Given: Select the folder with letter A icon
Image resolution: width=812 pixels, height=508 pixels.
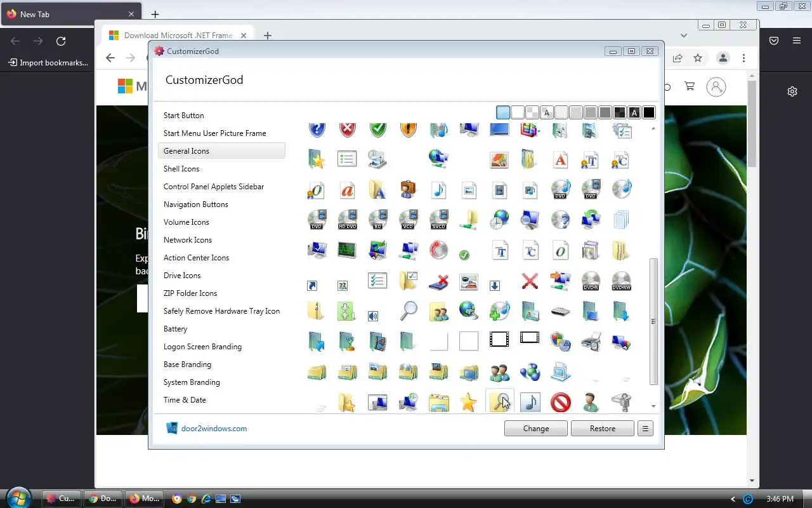Looking at the screenshot, I should (377, 189).
